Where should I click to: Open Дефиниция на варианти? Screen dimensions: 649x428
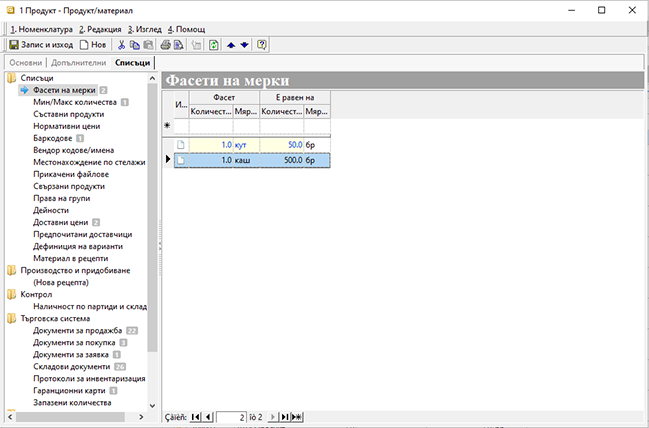pyautogui.click(x=78, y=246)
